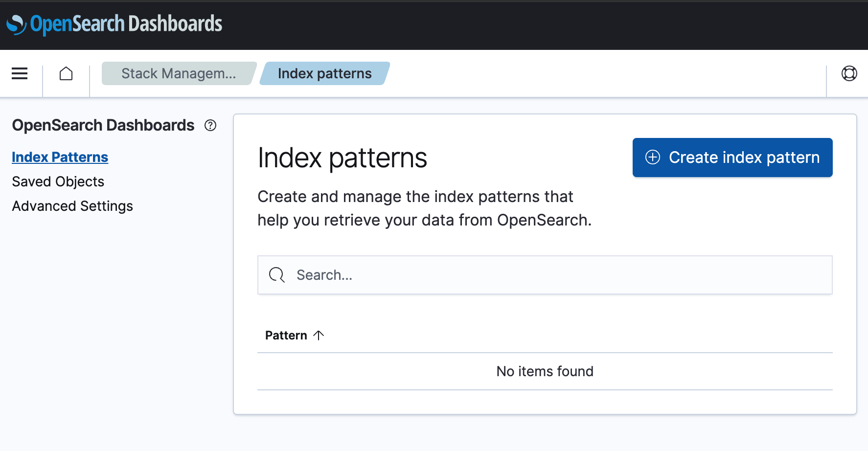Click the No items found row
Viewport: 868px width, 451px height.
tap(545, 372)
